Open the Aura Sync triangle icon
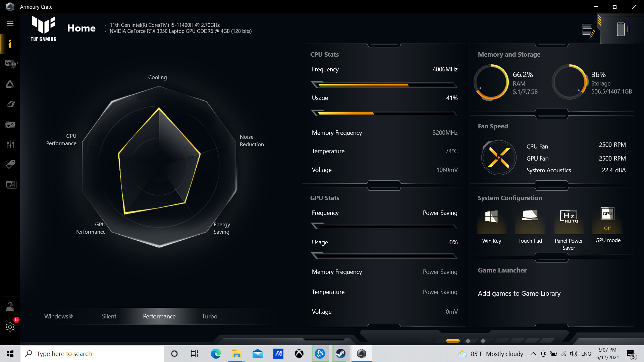 pos(10,84)
